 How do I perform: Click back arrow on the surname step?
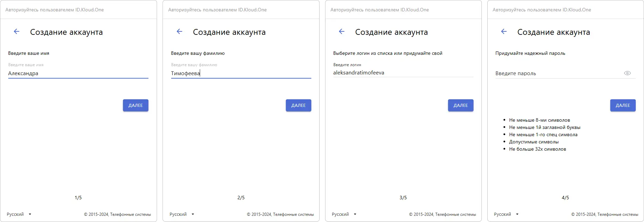[x=179, y=32]
